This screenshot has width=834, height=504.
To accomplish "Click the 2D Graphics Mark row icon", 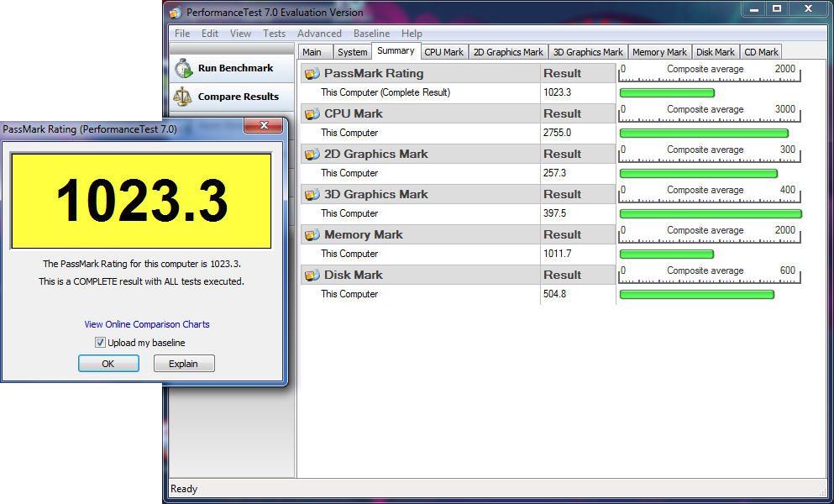I will pos(312,155).
